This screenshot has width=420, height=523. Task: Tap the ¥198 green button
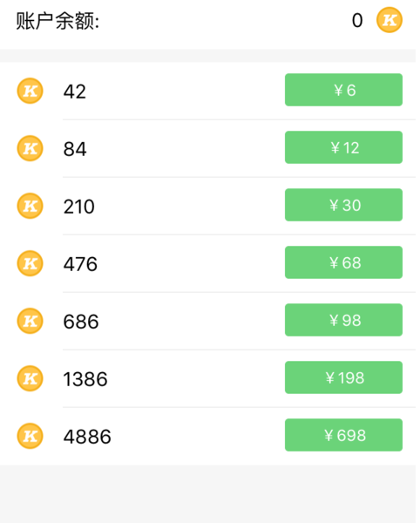click(x=343, y=377)
